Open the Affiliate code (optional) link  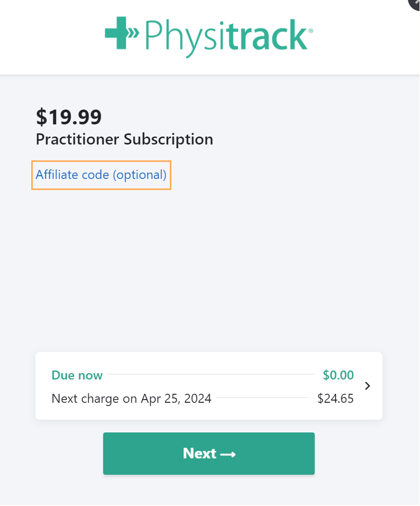coord(101,175)
